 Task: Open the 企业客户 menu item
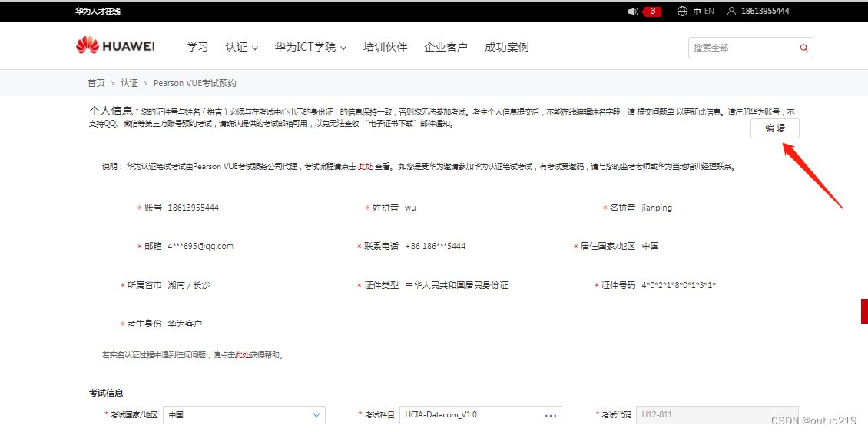pyautogui.click(x=446, y=47)
